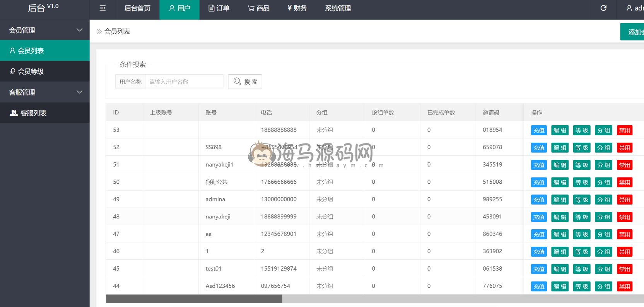
Task: Open 会员等级 in the sidebar
Action: pos(44,72)
